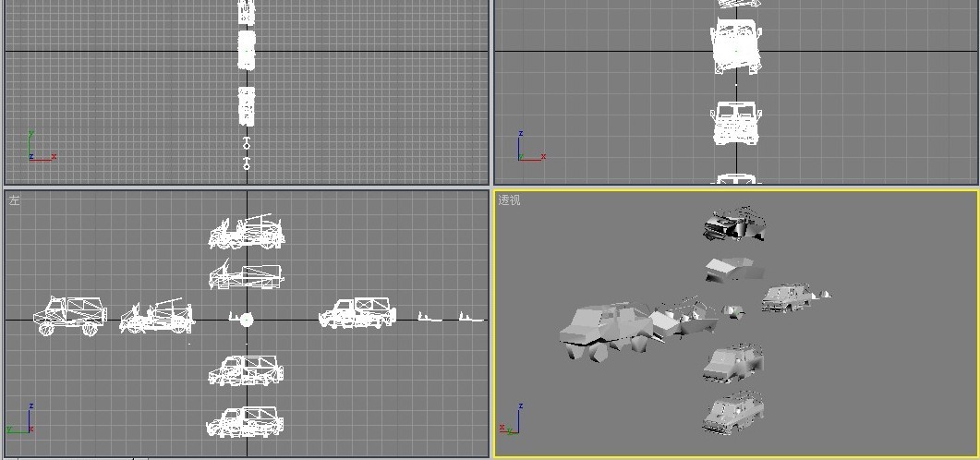Select open-top vehicle beside large truck in 透视
The image size is (980, 460).
click(x=684, y=317)
